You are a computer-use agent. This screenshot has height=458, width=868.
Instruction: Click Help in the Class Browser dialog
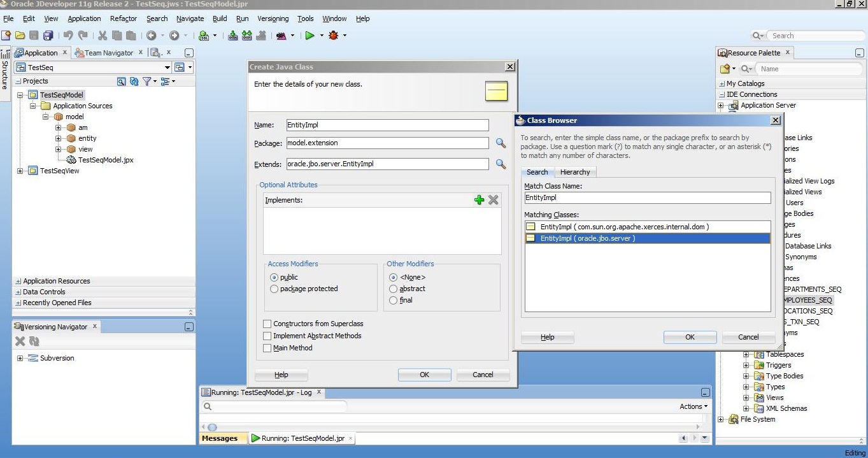click(x=548, y=337)
